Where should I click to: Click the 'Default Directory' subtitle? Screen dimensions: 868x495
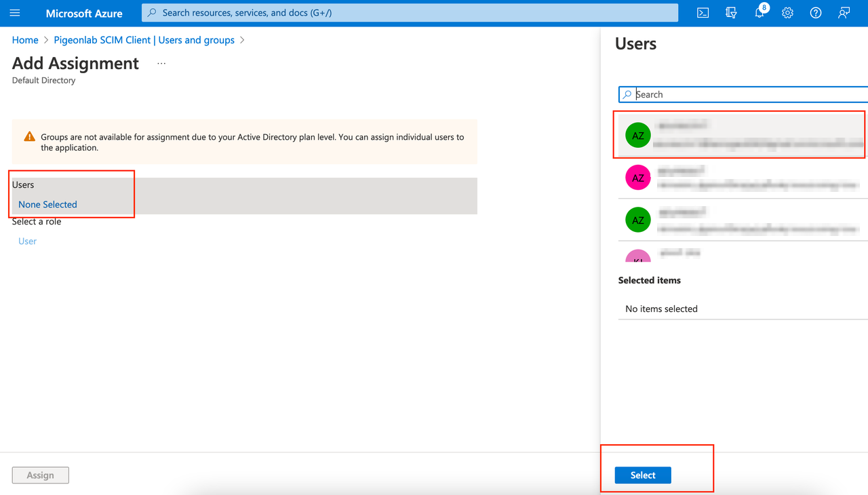[x=43, y=80]
